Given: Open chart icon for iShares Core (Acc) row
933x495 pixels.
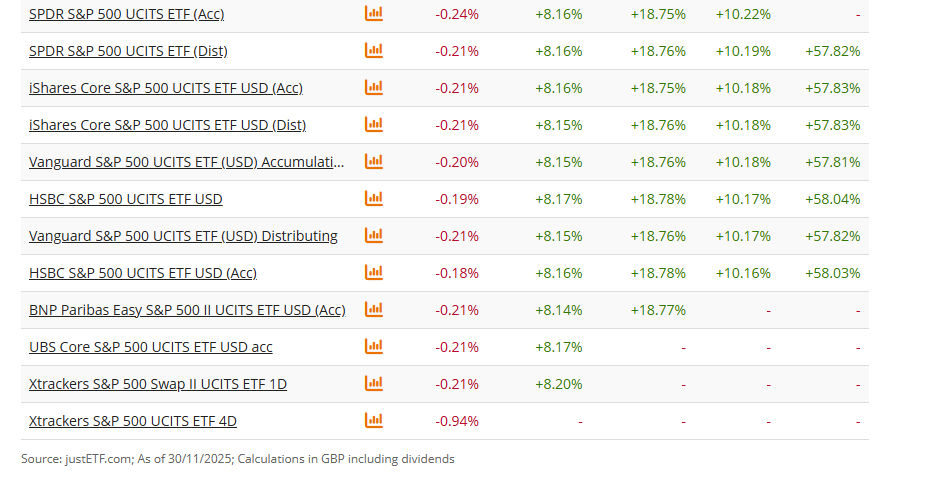Looking at the screenshot, I should (x=374, y=87).
